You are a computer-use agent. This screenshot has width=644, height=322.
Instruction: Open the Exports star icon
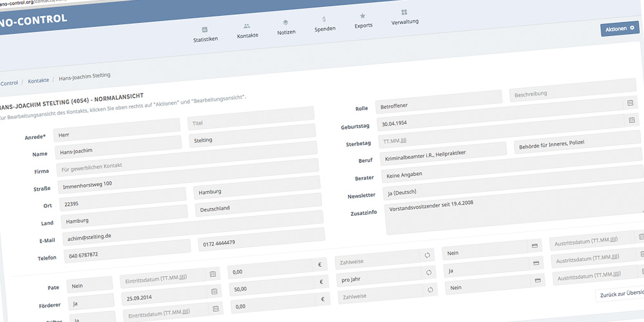coord(363,16)
